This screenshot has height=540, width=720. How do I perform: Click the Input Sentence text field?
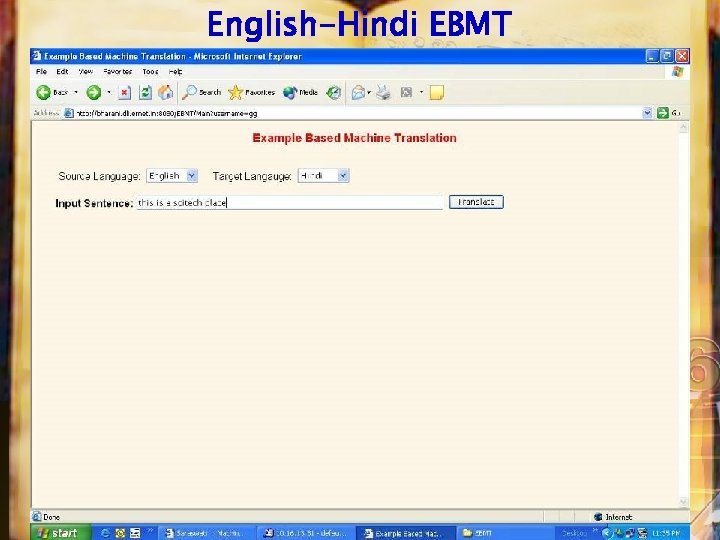(x=289, y=202)
